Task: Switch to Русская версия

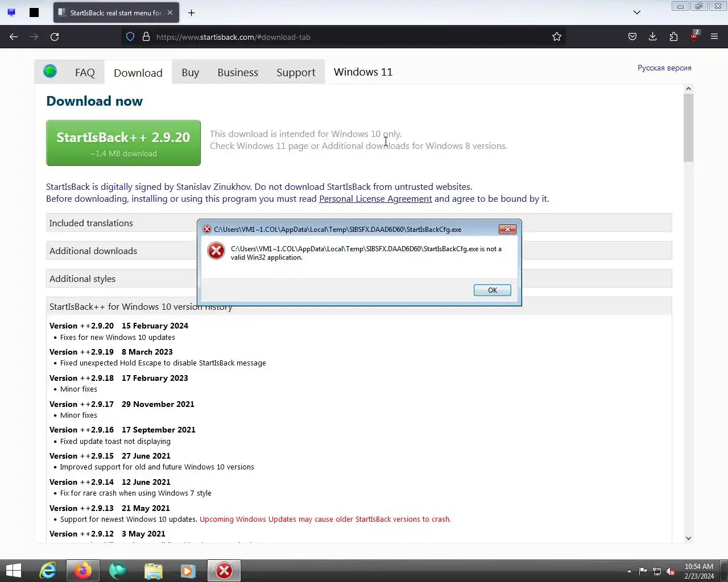Action: coord(664,68)
